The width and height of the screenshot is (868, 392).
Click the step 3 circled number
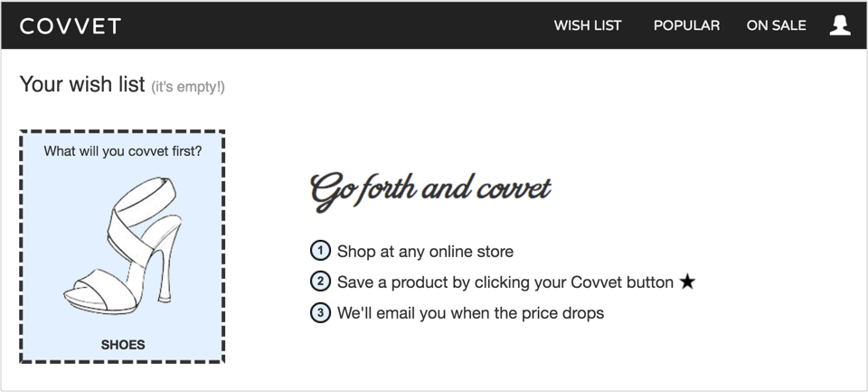(x=320, y=313)
